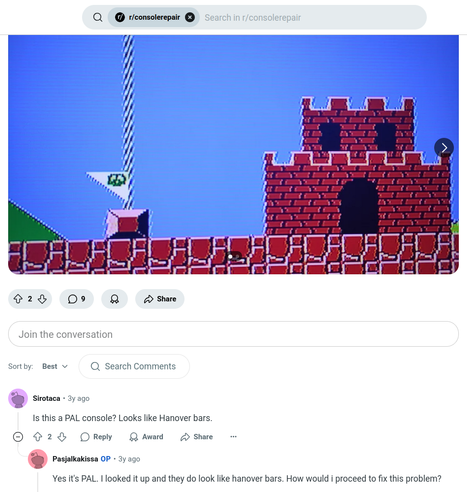The image size is (467, 492).
Task: Upvote the post
Action: click(18, 299)
